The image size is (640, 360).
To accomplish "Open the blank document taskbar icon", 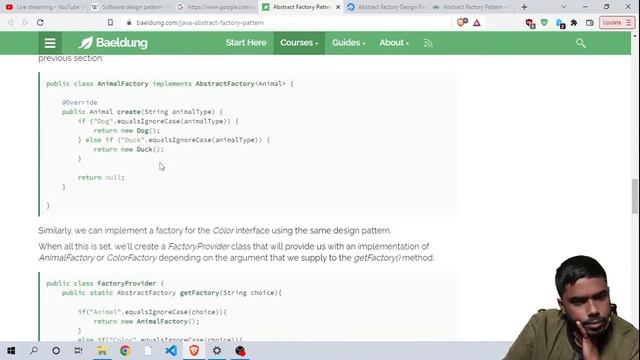I will pyautogui.click(x=148, y=351).
